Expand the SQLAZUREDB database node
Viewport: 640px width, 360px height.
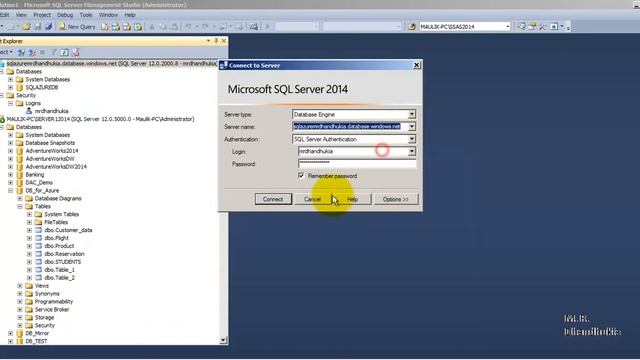pyautogui.click(x=11, y=87)
